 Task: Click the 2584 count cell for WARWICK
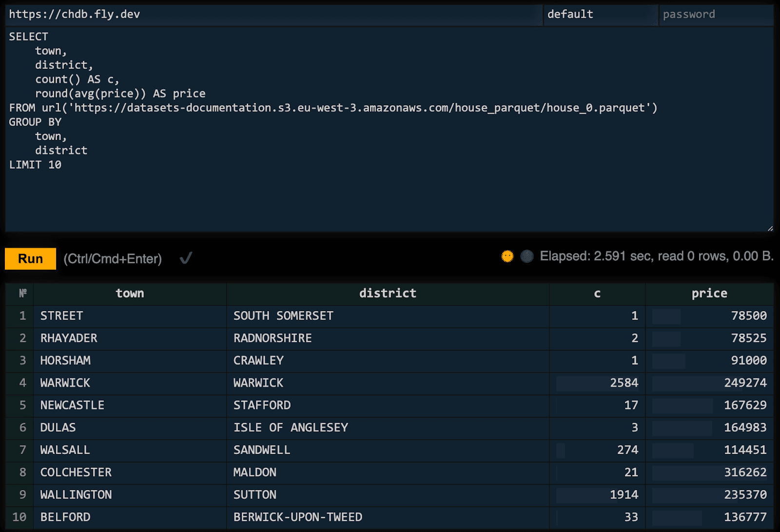pyautogui.click(x=624, y=383)
